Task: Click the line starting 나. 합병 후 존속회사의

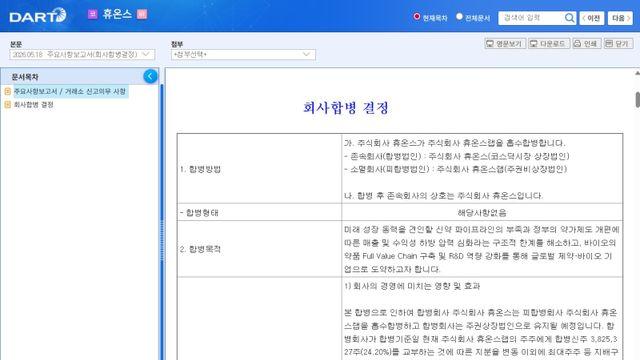Action: (x=444, y=196)
